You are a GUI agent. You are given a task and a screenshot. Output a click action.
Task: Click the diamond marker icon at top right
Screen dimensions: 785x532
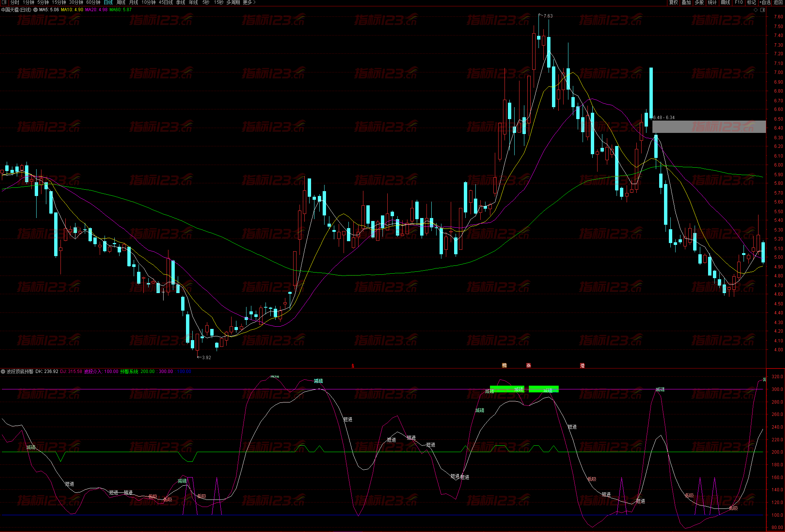point(756,10)
